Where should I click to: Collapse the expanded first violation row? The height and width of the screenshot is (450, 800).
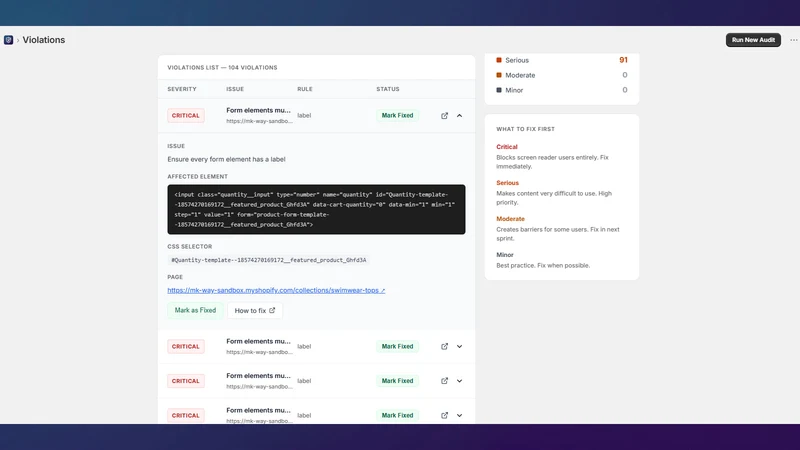click(x=460, y=116)
